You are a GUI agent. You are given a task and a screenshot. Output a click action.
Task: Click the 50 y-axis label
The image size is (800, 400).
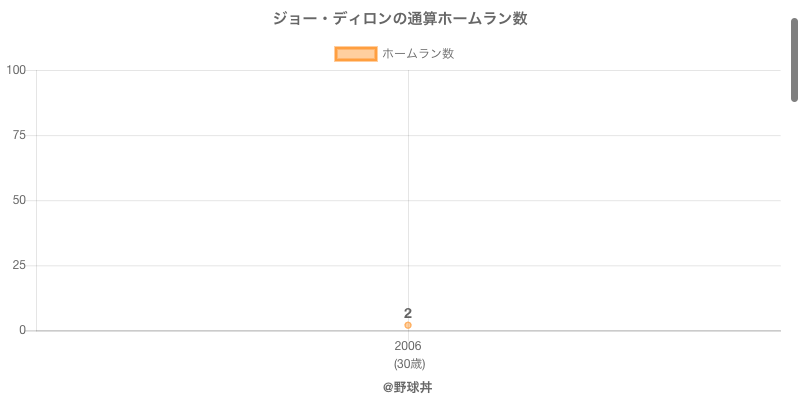[19, 200]
